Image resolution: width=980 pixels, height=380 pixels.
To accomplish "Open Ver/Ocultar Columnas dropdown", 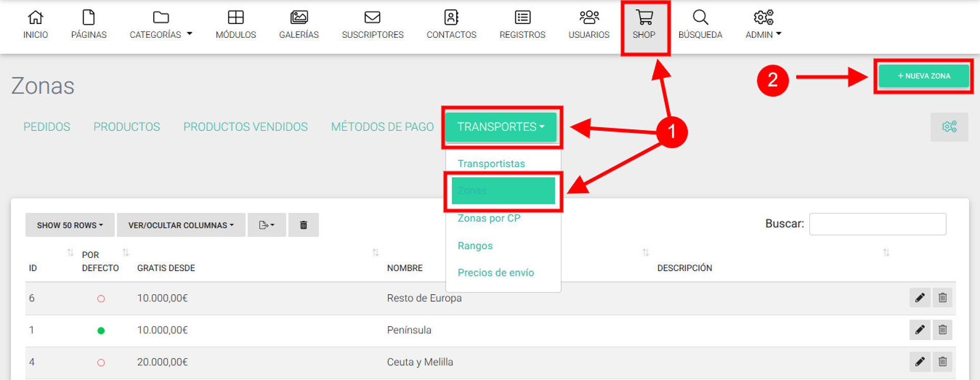I will pyautogui.click(x=181, y=225).
